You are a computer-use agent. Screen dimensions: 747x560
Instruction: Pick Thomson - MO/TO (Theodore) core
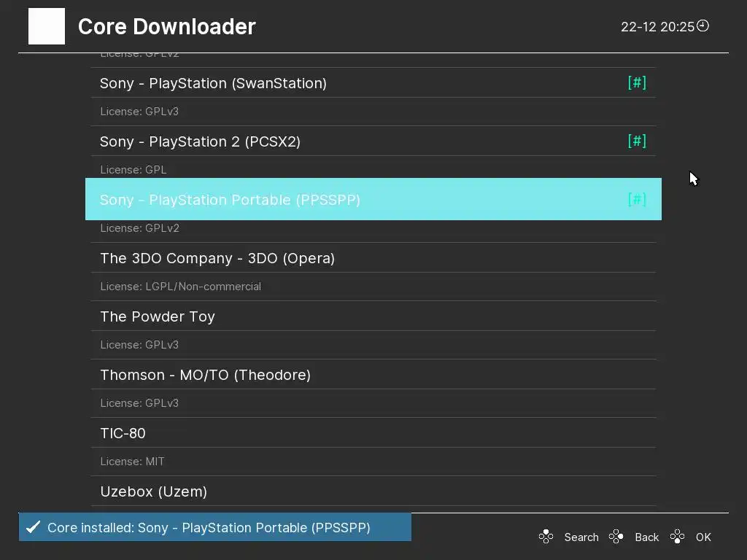[x=205, y=375]
